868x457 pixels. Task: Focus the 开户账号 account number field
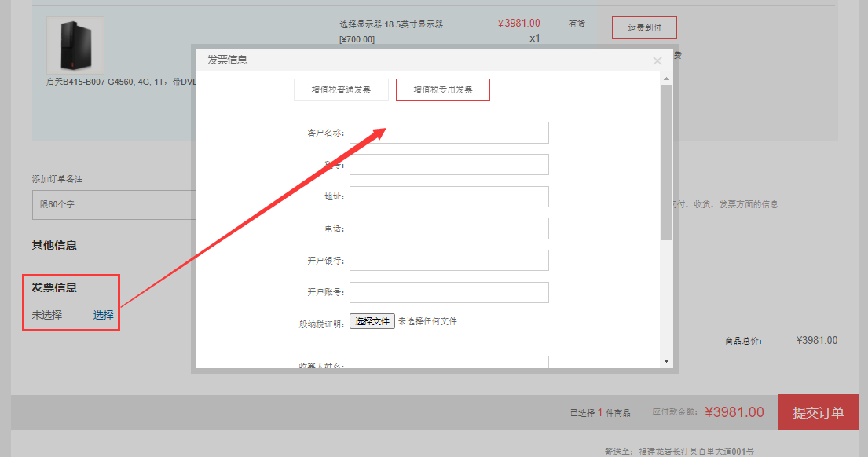pos(449,291)
